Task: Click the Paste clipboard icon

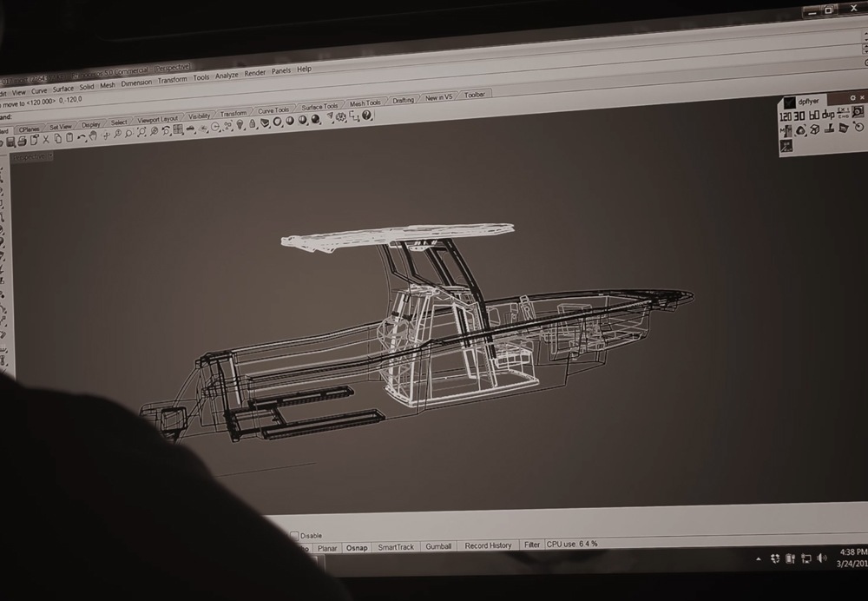Action: [69, 137]
